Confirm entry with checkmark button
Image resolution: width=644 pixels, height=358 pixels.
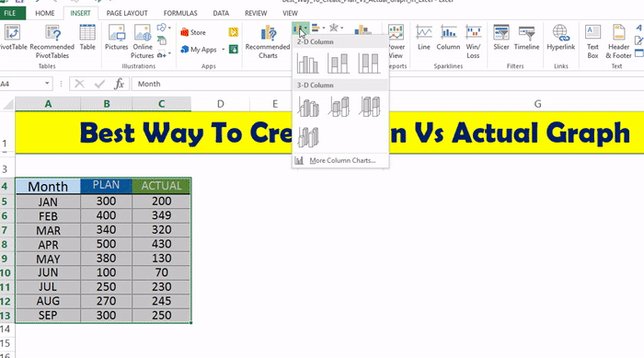tap(99, 84)
